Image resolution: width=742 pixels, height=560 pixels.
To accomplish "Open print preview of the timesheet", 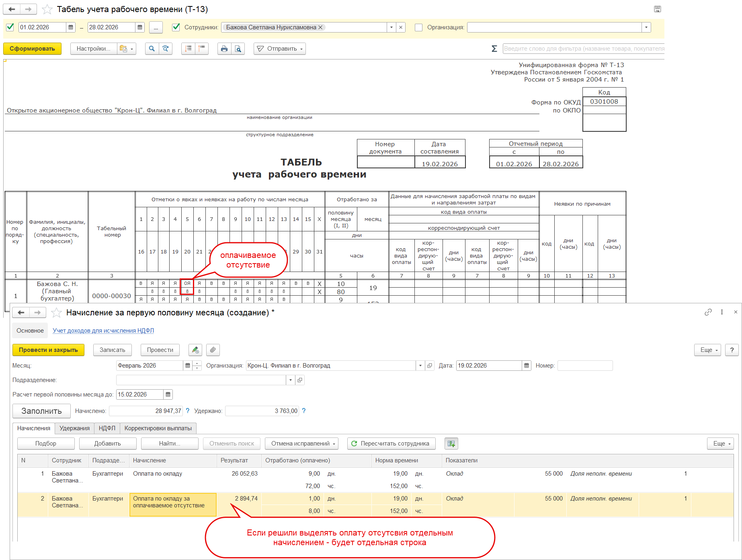I will [x=238, y=49].
